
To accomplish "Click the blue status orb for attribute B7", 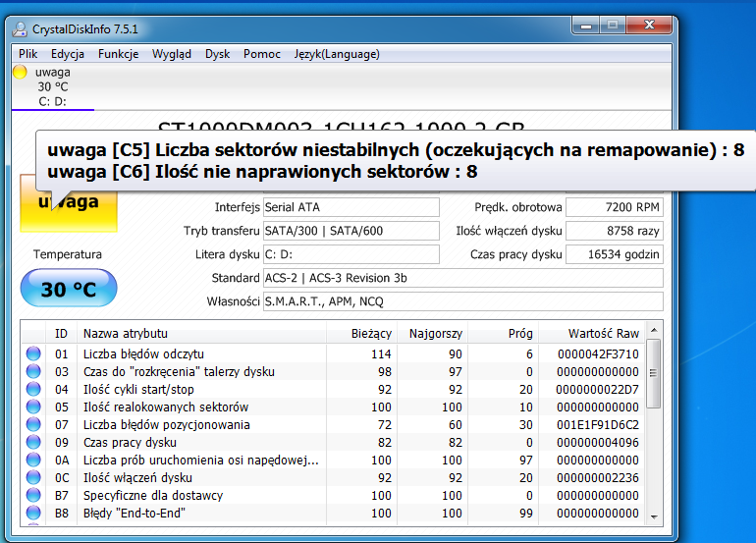I will [33, 495].
